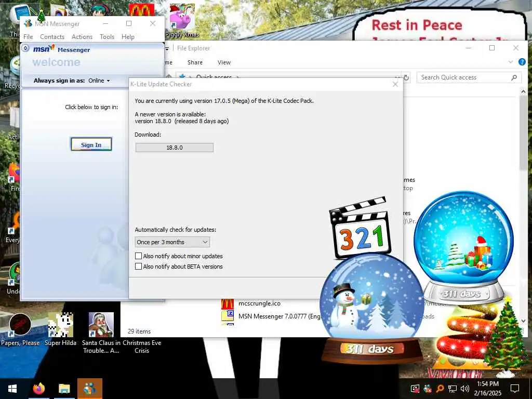Click the orange magnifier tray icon
The image size is (532, 399).
(440, 389)
